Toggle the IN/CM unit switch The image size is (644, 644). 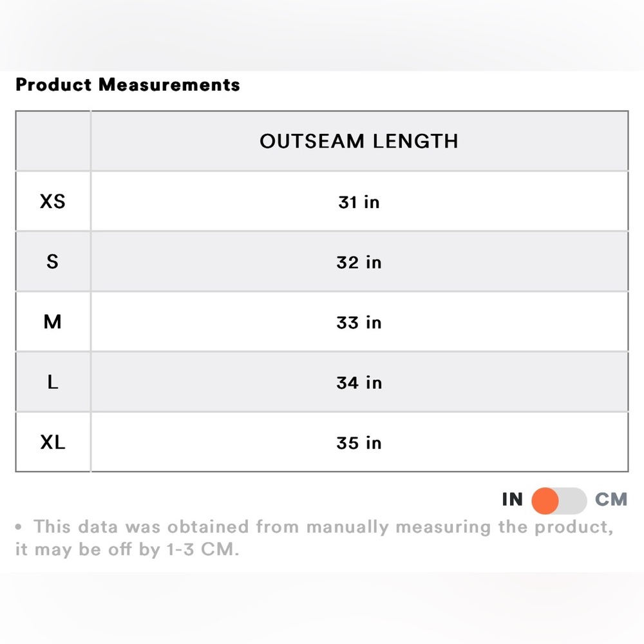click(x=559, y=500)
